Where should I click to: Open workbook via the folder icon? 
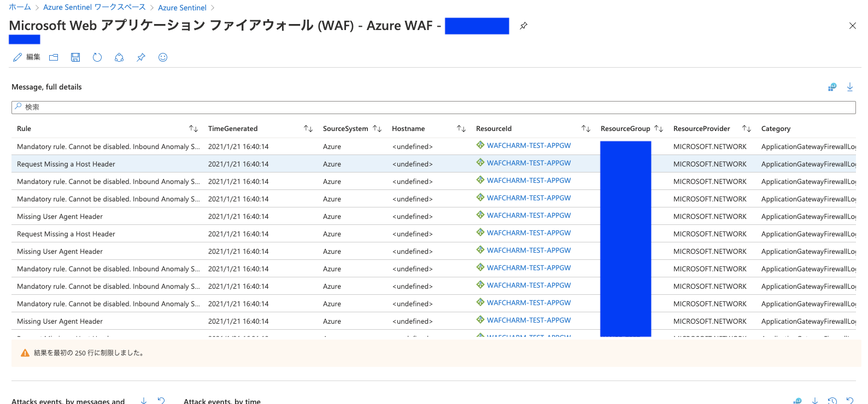click(x=54, y=57)
